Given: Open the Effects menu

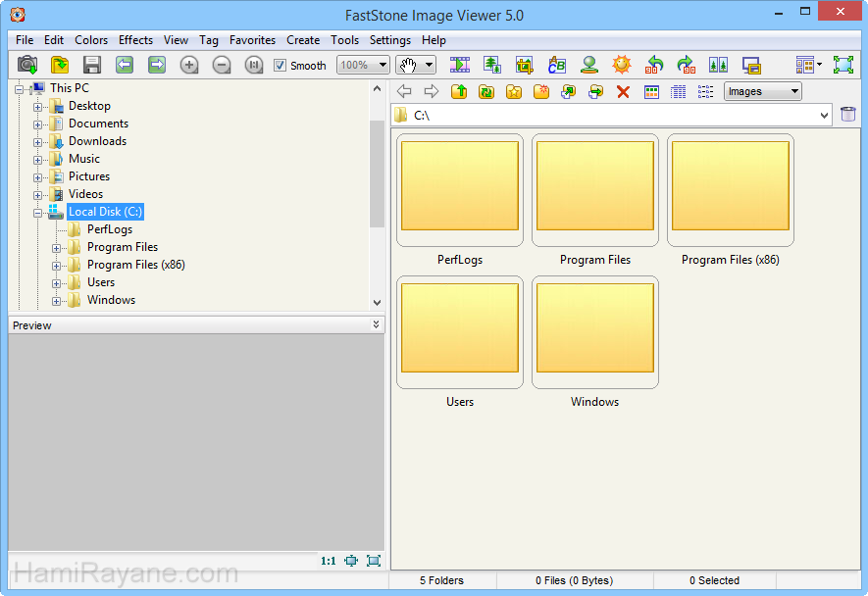Looking at the screenshot, I should pyautogui.click(x=135, y=40).
